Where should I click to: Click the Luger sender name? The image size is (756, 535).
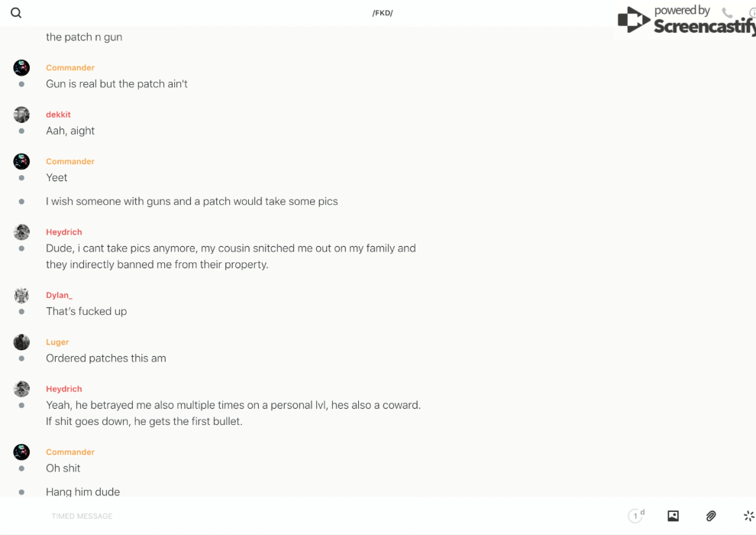coord(57,342)
